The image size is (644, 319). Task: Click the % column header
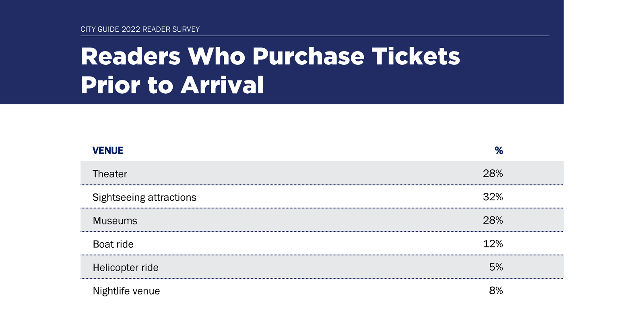tap(499, 150)
